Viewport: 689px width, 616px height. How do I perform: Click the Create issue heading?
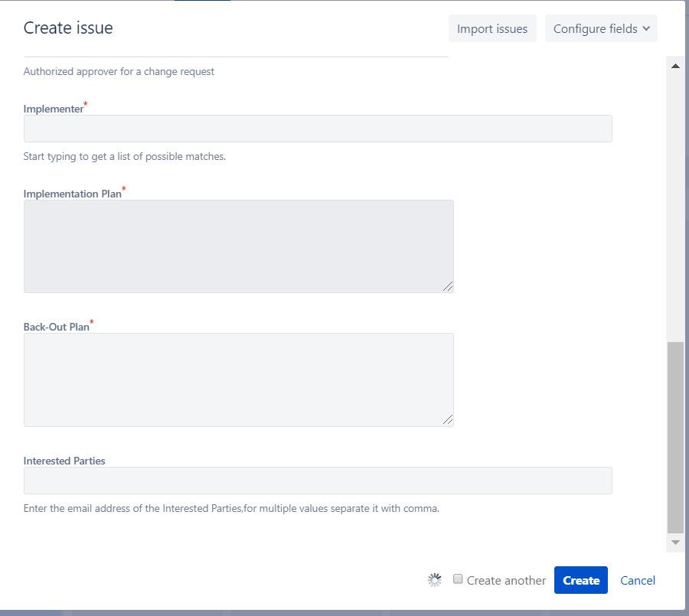[x=68, y=28]
